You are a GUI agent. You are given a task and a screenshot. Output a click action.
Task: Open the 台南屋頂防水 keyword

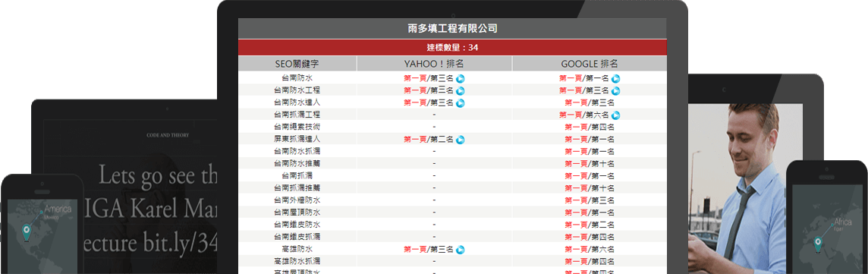pyautogui.click(x=297, y=213)
